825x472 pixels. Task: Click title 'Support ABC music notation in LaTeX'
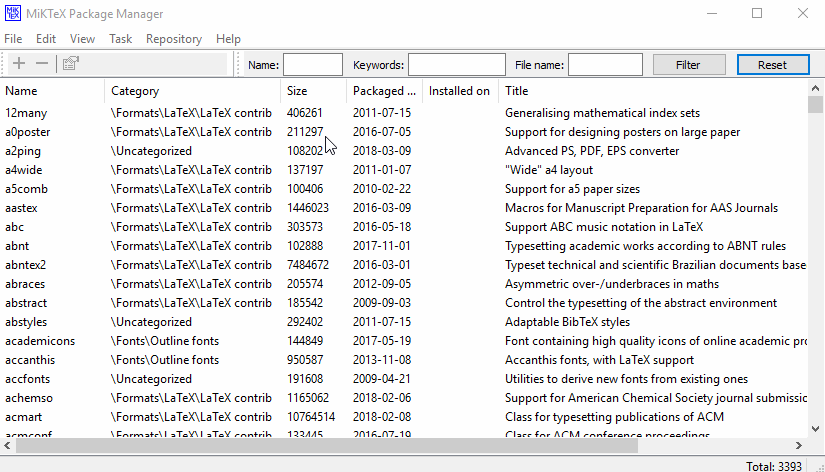(604, 226)
